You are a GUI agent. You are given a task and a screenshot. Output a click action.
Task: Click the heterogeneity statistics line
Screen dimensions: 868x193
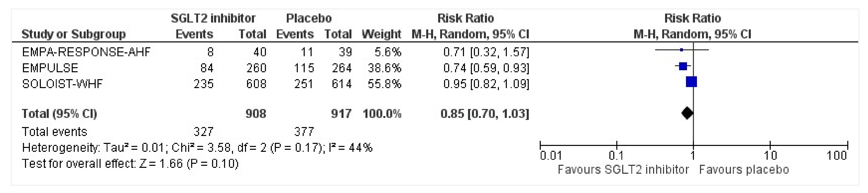(x=197, y=148)
